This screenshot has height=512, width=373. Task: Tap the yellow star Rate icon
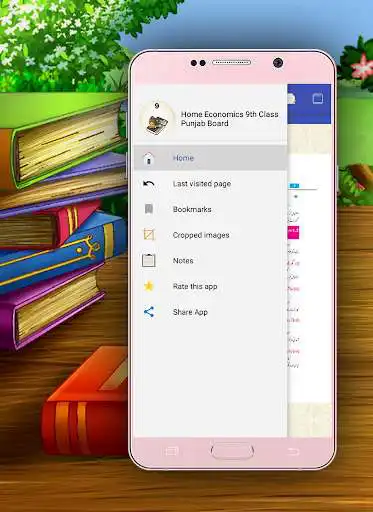[149, 286]
